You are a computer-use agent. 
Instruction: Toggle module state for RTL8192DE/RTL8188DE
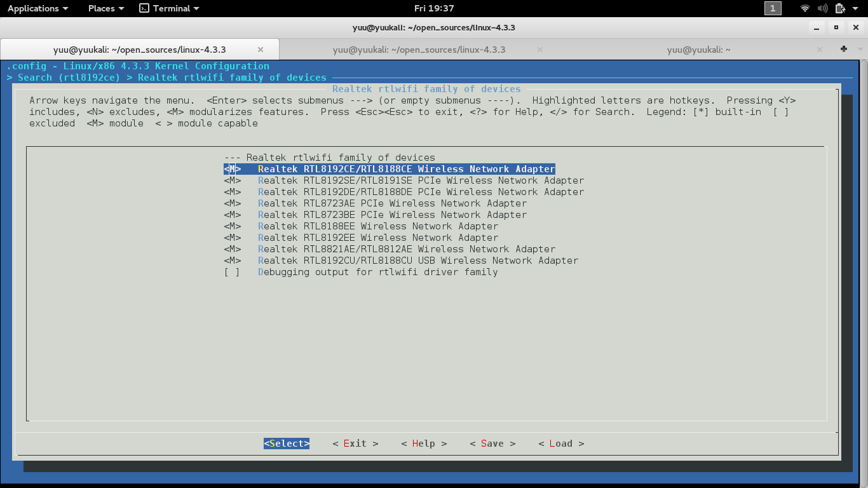point(233,192)
